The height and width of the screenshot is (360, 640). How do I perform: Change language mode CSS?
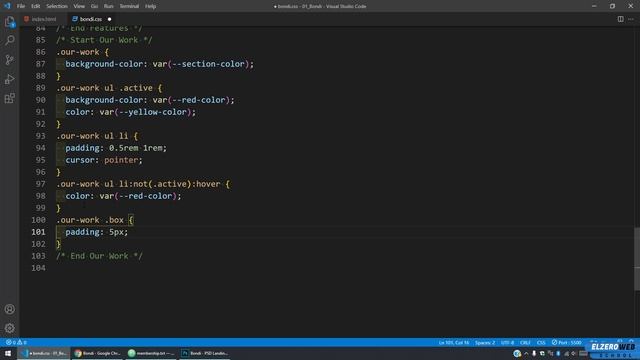point(541,342)
